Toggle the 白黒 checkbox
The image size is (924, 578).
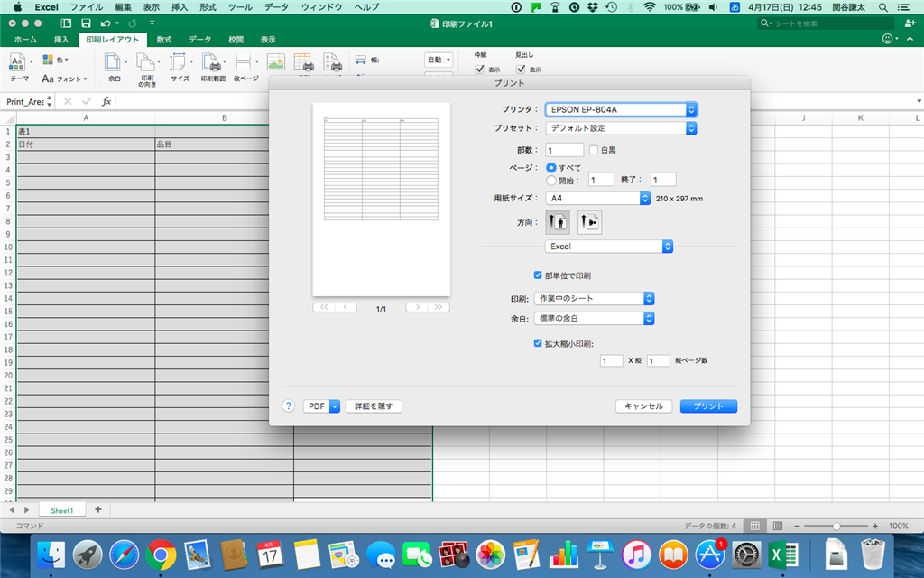point(594,150)
